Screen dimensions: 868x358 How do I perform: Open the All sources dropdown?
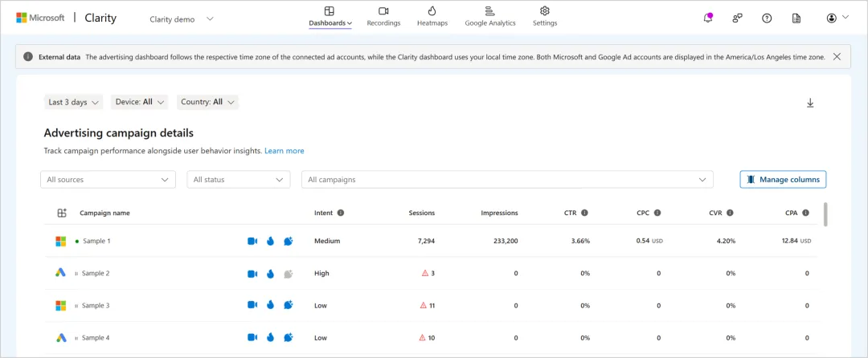(x=108, y=180)
